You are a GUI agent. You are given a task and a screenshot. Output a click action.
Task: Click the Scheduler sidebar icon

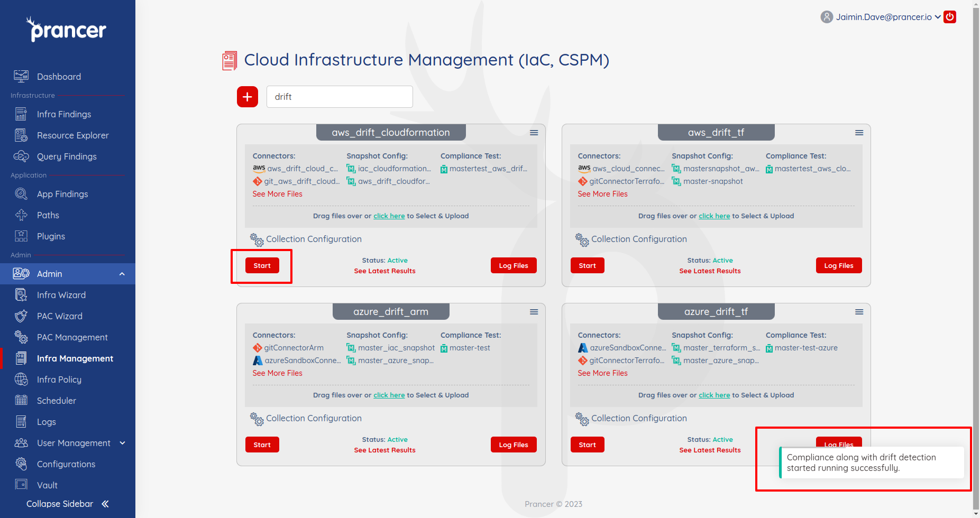[21, 401]
